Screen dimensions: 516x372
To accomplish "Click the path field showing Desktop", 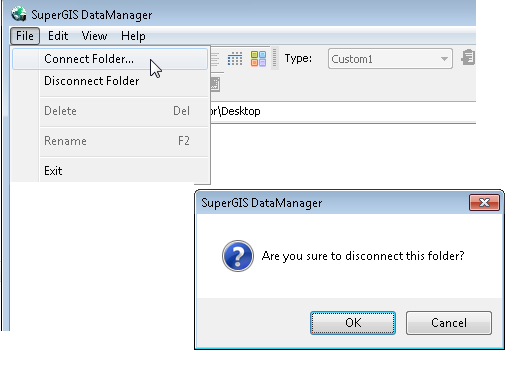I will [343, 111].
